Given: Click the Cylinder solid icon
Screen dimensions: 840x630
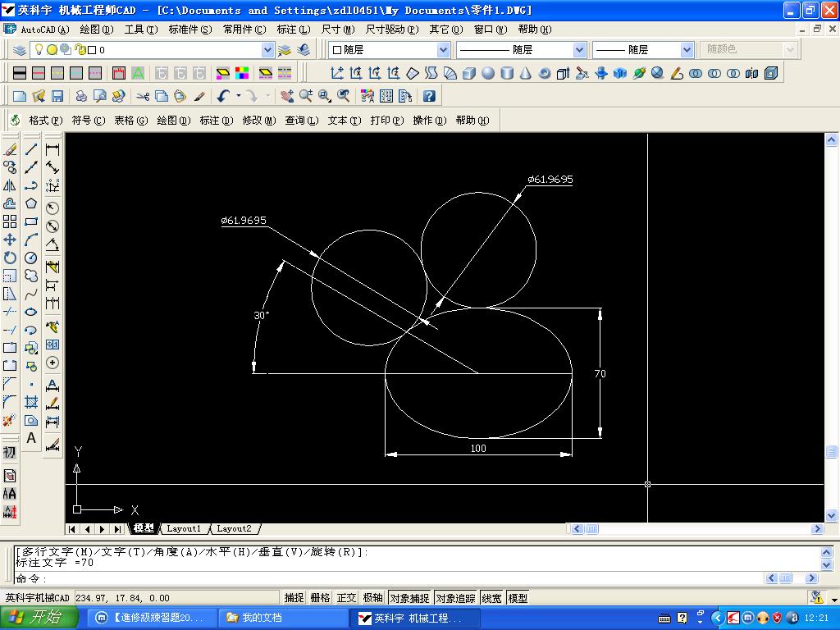Looking at the screenshot, I should (x=507, y=73).
